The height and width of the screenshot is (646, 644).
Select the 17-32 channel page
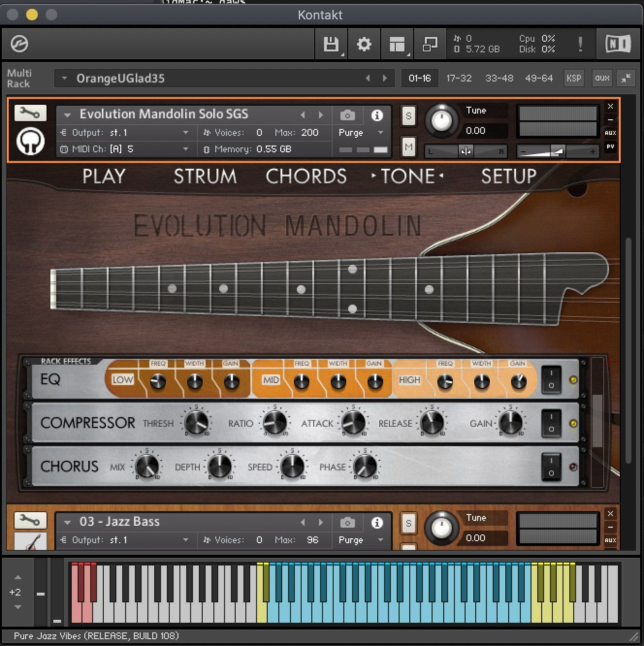(459, 78)
